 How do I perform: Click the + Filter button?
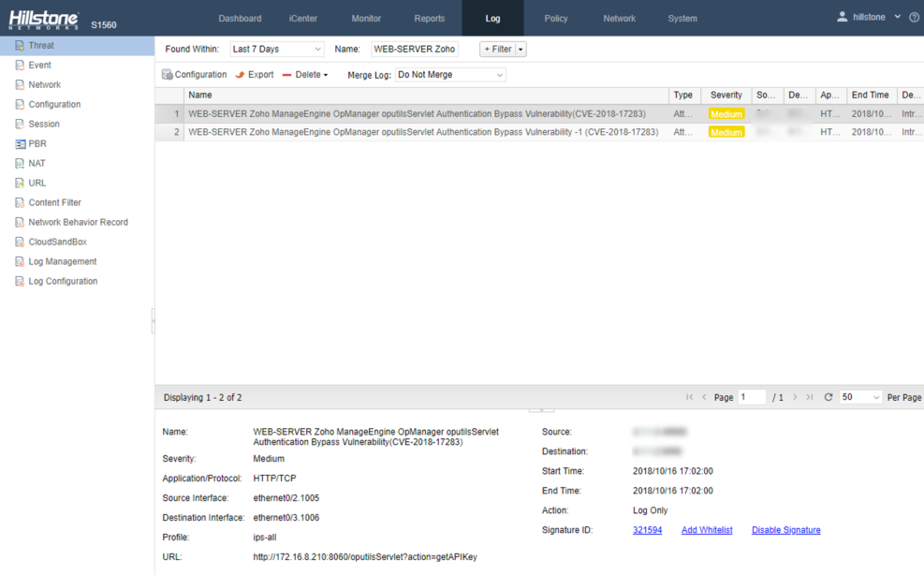tap(498, 50)
